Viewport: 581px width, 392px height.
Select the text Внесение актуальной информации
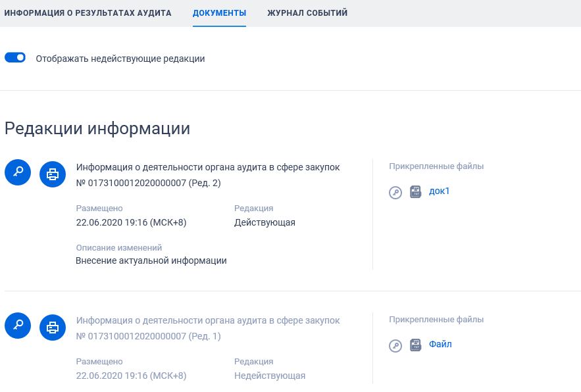pos(151,260)
